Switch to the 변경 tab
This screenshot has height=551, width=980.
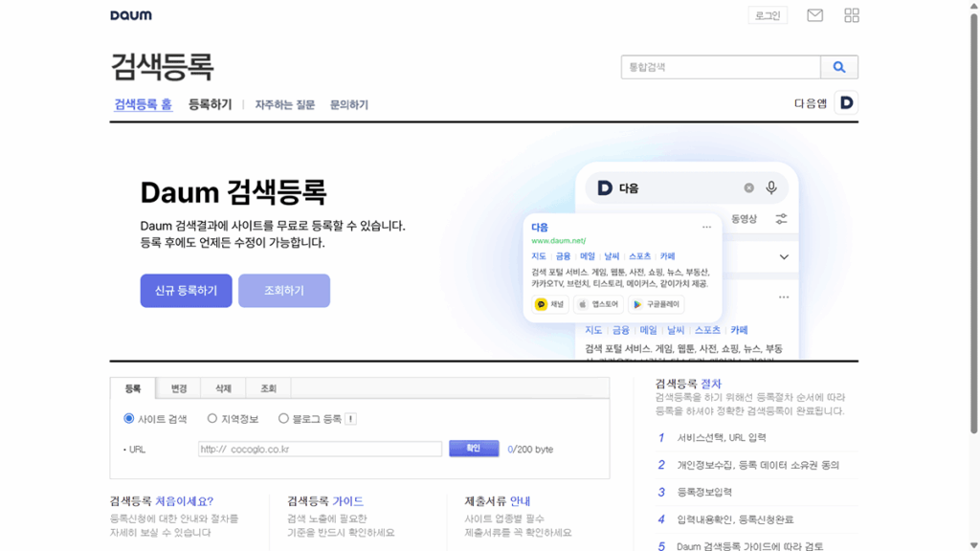[x=179, y=388]
